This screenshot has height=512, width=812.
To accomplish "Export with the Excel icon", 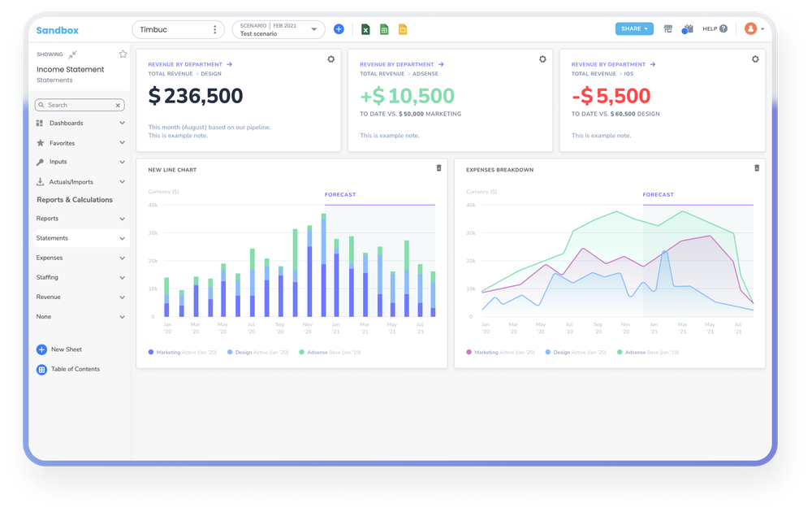I will point(365,29).
